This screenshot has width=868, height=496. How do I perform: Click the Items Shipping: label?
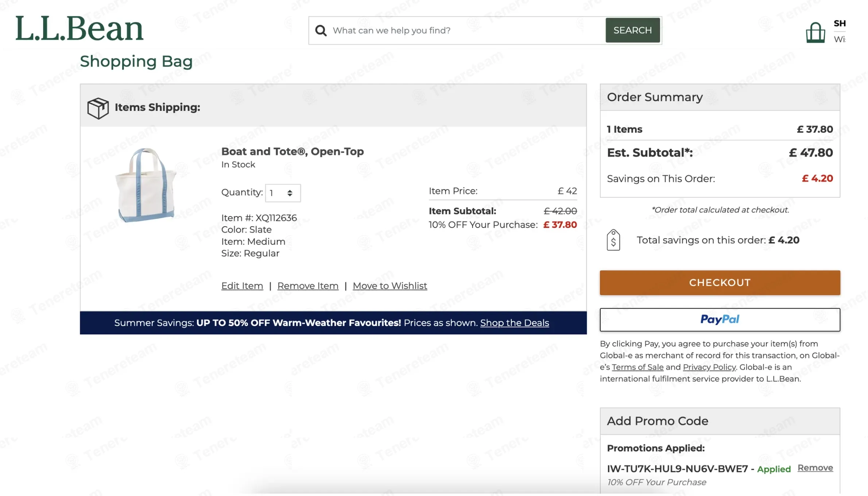pyautogui.click(x=157, y=107)
